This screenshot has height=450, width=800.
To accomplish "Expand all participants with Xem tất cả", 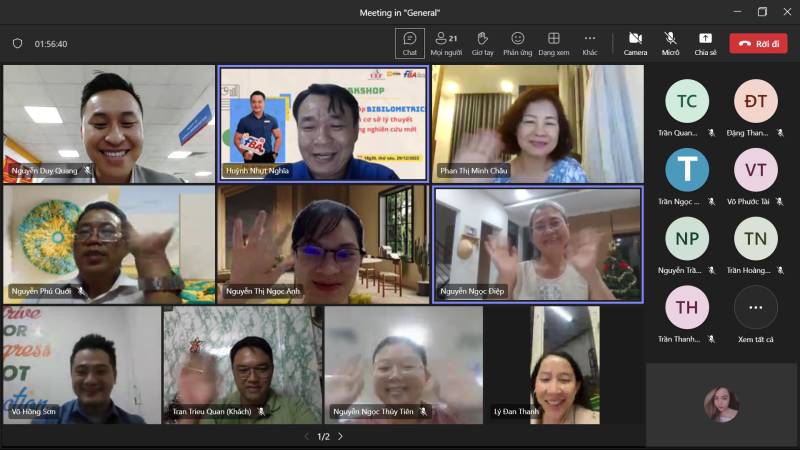I will tap(755, 308).
